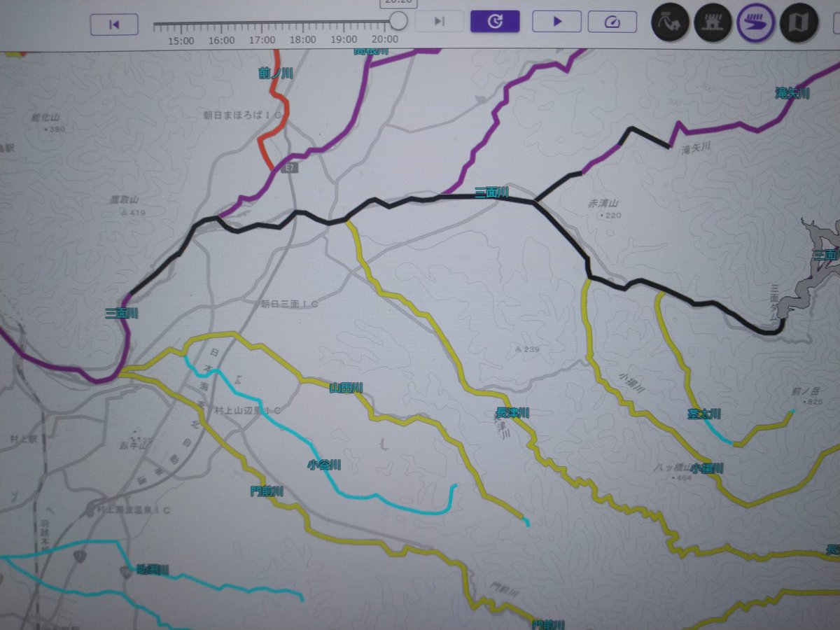The image size is (840, 630).
Task: Click the round time slider handle
Action: (398, 21)
